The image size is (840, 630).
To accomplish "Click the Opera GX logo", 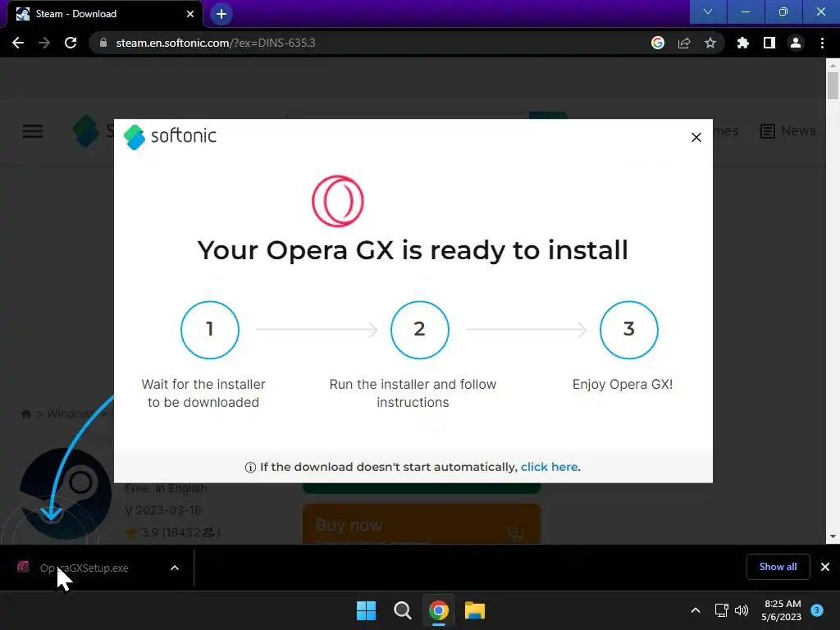I will (x=338, y=201).
